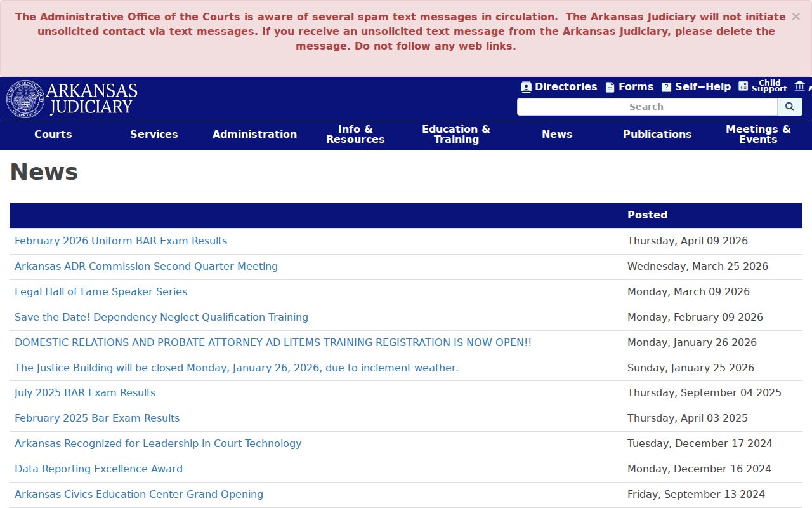Open the Services menu
Viewport: 812px width, 508px height.
[154, 134]
